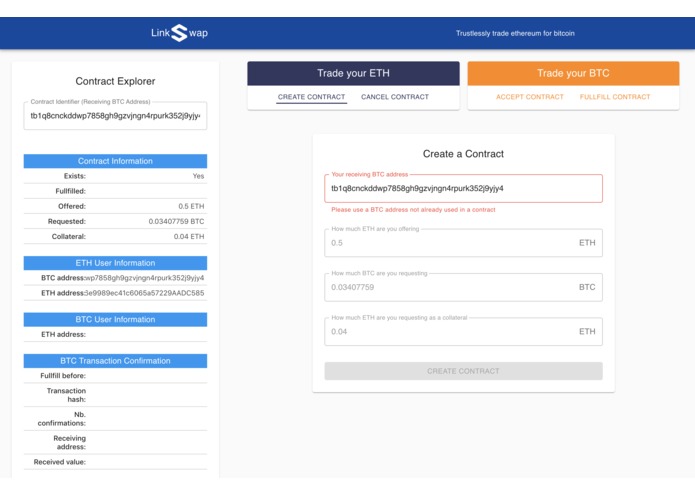Focus the receiving BTC address field
This screenshot has width=695, height=494.
(463, 188)
